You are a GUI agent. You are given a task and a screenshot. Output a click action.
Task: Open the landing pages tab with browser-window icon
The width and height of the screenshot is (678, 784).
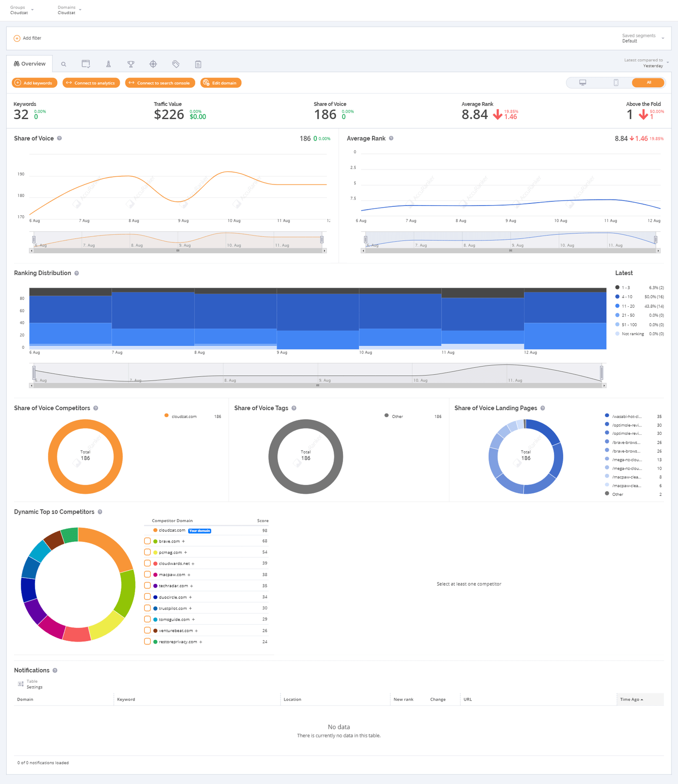tap(86, 64)
